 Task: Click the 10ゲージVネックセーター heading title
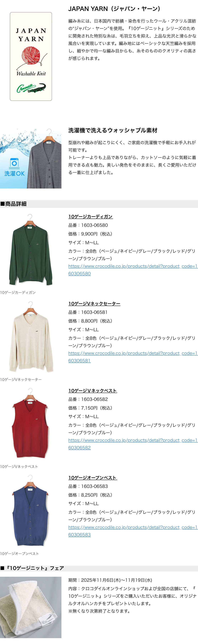tap(94, 303)
